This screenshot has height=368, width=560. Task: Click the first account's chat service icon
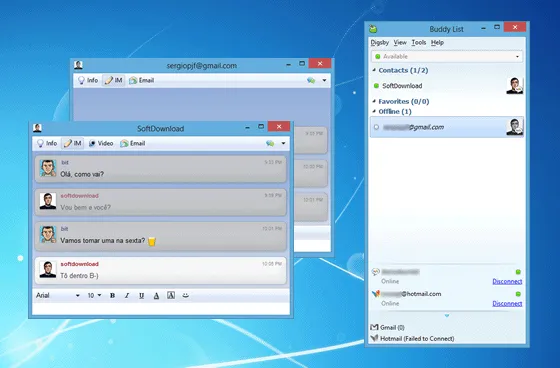pos(375,272)
